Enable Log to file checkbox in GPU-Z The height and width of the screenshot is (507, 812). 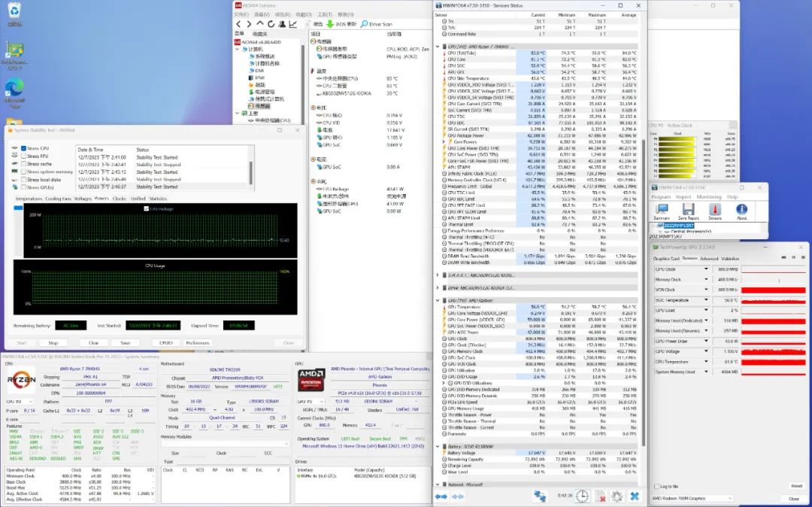coord(656,487)
